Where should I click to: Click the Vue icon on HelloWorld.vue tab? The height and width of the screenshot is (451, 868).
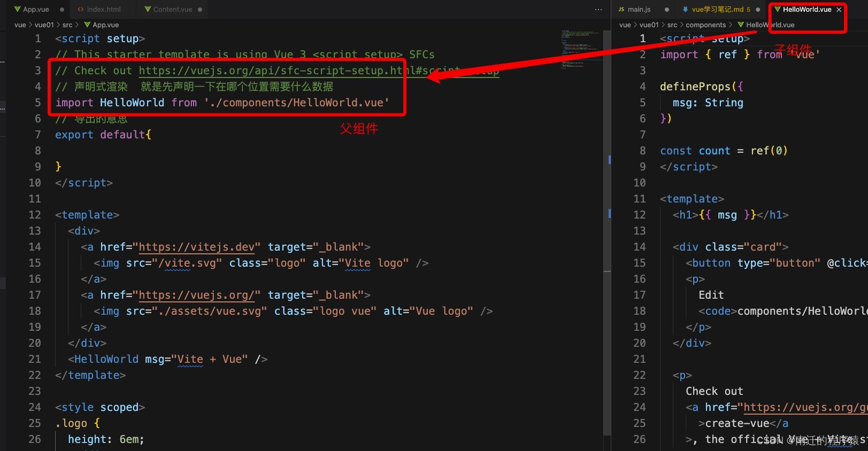point(778,10)
